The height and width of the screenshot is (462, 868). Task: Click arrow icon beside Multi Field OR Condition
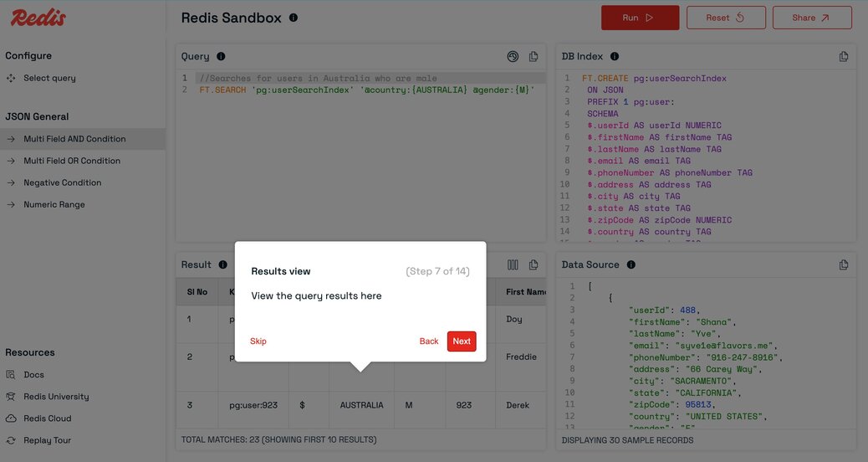pyautogui.click(x=11, y=161)
